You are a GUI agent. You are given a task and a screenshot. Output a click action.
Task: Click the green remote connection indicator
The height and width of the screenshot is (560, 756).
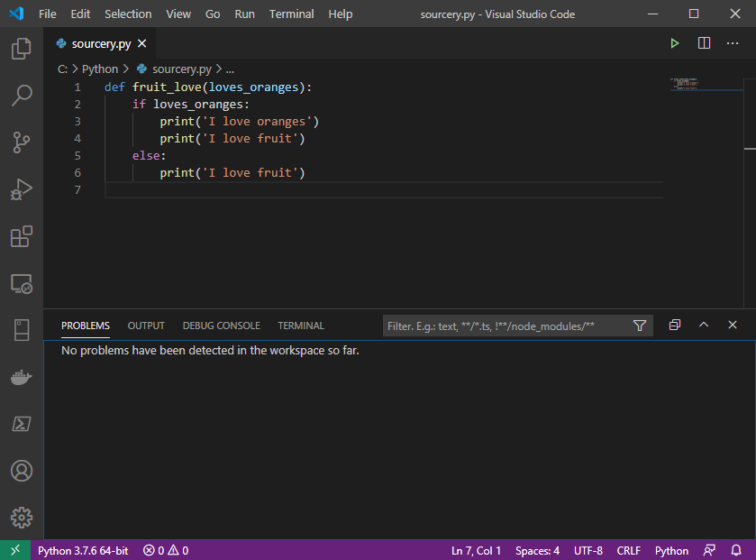pyautogui.click(x=14, y=550)
